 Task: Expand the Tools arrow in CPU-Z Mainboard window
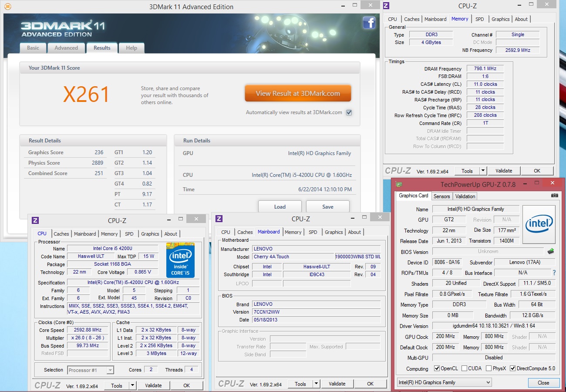(317, 384)
